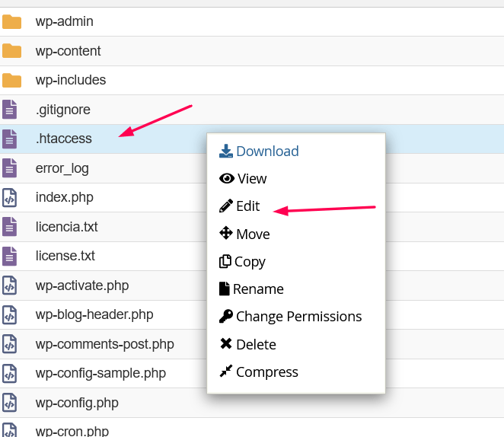This screenshot has height=437, width=504.
Task: Click the wp-config-sample.php code file icon
Action: pyautogui.click(x=9, y=373)
